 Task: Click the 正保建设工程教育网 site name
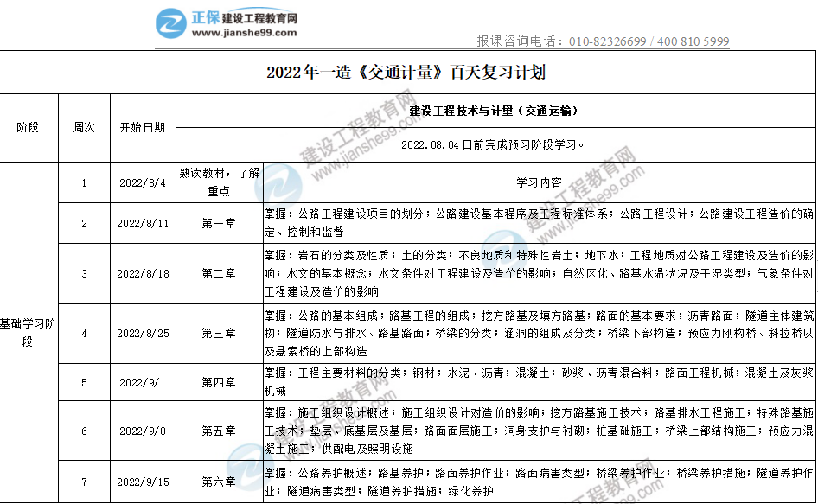coord(245,17)
